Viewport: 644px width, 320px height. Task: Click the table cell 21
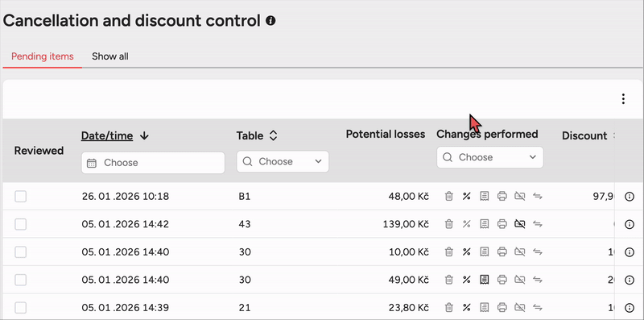click(244, 307)
